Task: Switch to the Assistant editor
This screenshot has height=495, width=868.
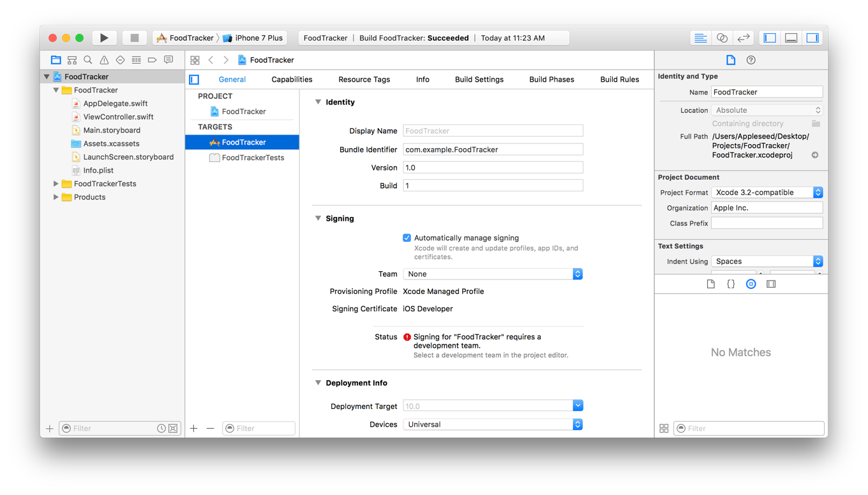Action: [x=722, y=38]
